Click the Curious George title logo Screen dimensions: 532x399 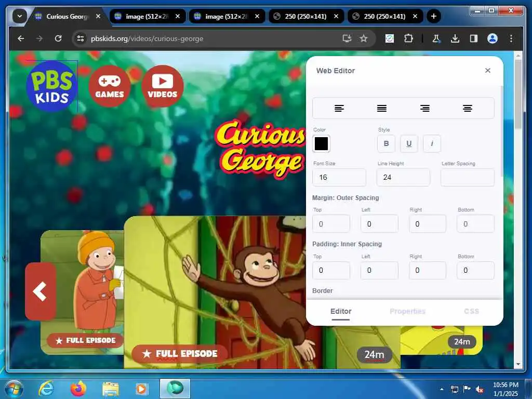pyautogui.click(x=260, y=149)
